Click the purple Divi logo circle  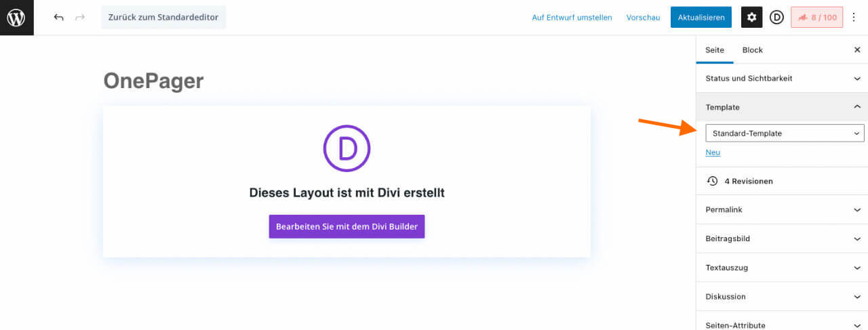[x=347, y=148]
